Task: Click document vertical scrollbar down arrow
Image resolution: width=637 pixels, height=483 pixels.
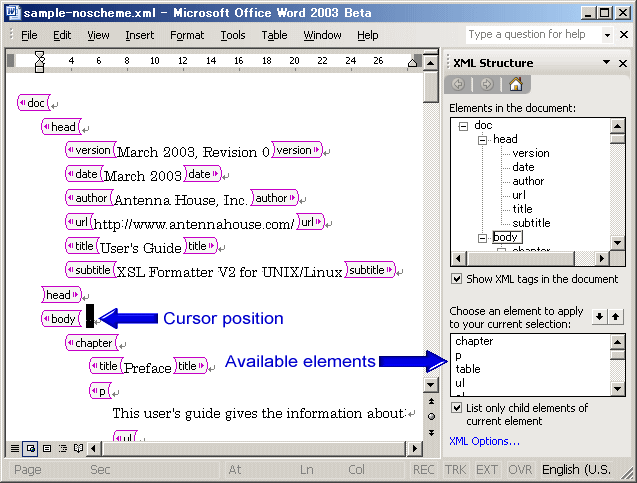Action: click(x=431, y=384)
